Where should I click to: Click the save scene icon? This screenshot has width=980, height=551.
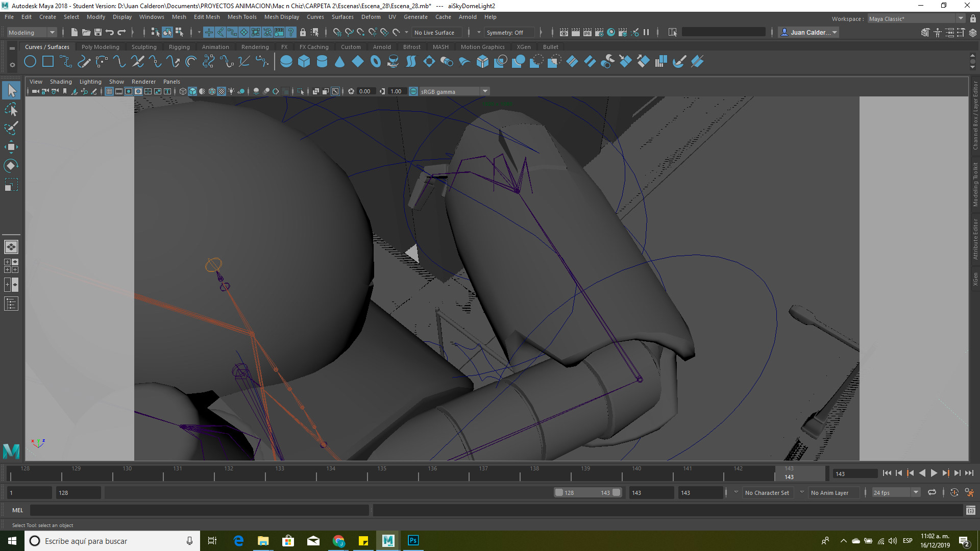click(98, 32)
